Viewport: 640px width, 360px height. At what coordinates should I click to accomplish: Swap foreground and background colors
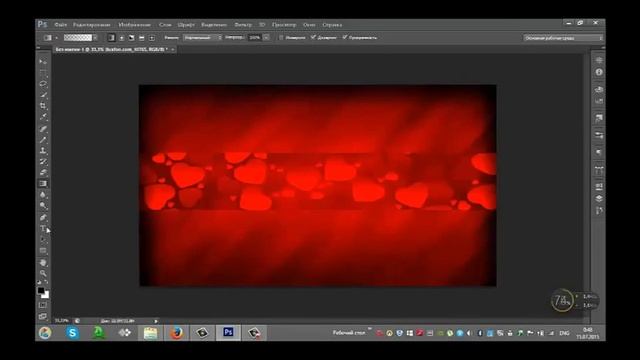tap(47, 282)
